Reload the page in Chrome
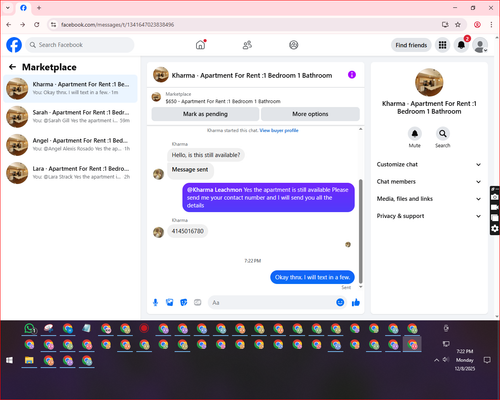 37,24
